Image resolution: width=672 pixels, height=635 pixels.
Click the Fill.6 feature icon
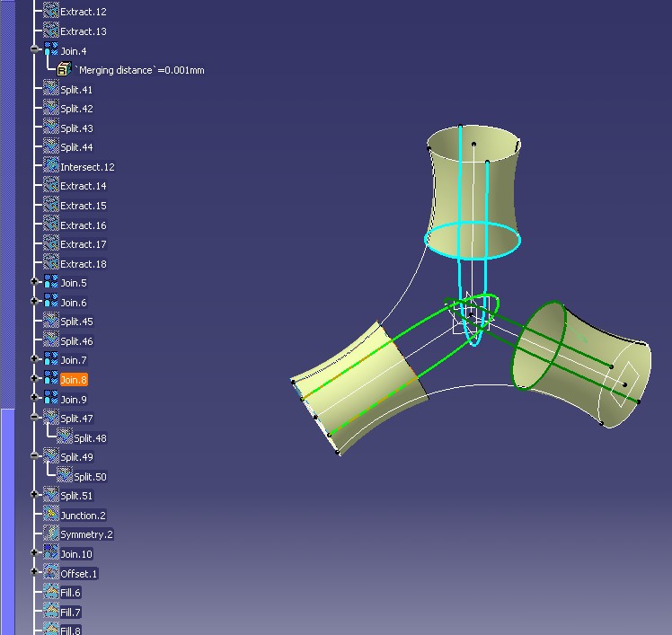(51, 592)
